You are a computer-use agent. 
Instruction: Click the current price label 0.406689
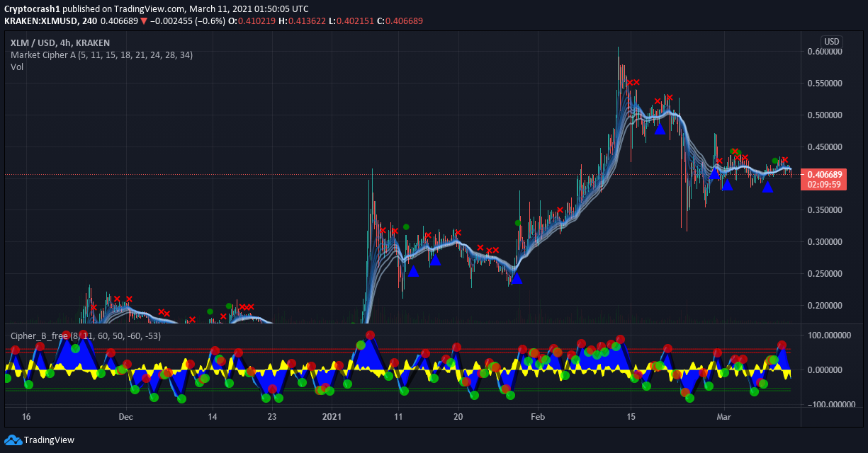pos(824,174)
